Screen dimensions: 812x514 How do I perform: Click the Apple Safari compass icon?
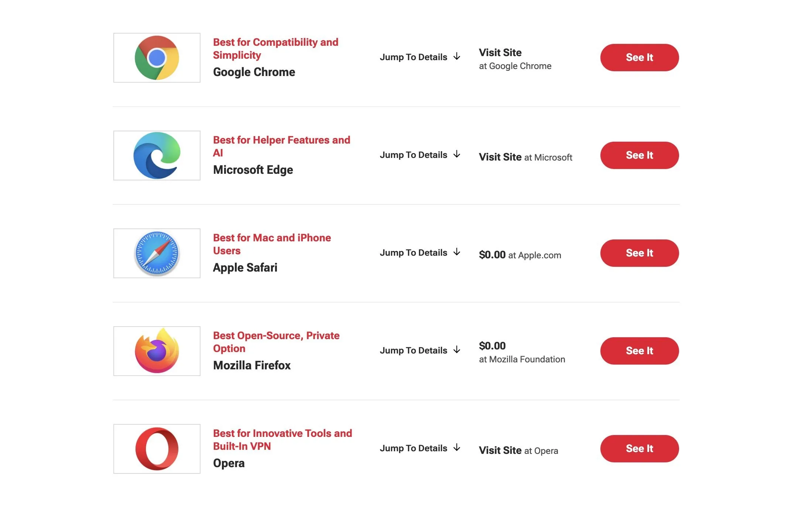coord(157,253)
